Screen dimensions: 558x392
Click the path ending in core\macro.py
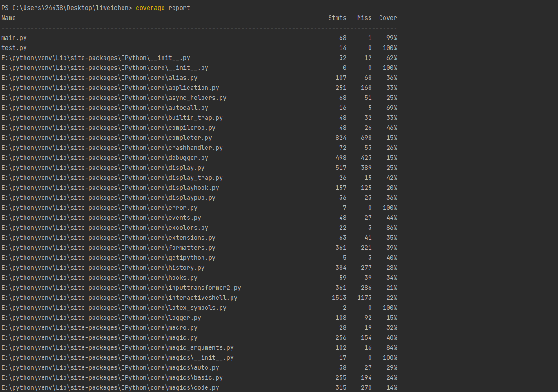coord(99,328)
